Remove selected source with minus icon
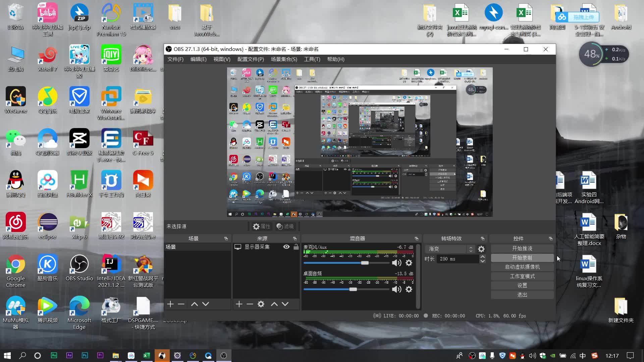Image resolution: width=644 pixels, height=362 pixels. (x=250, y=304)
